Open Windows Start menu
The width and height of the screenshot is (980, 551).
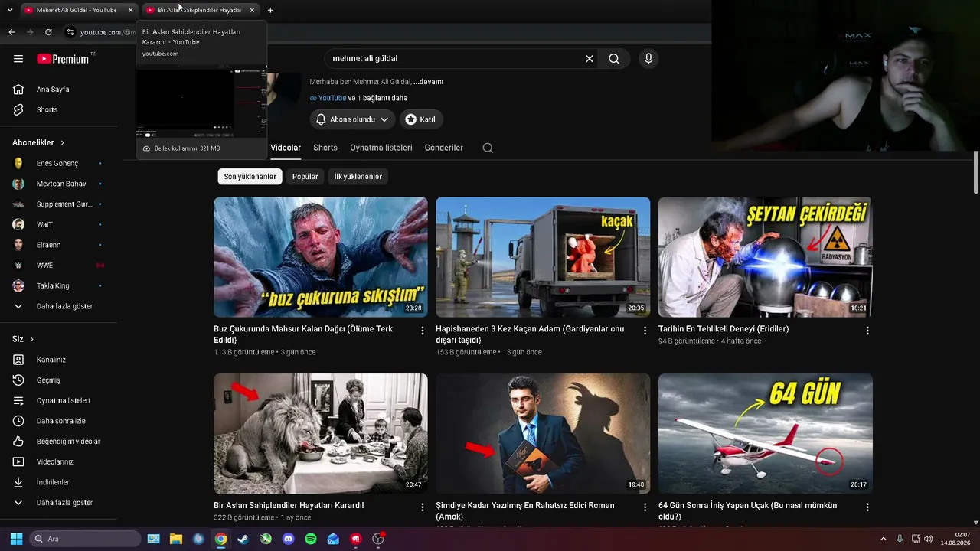pyautogui.click(x=16, y=539)
